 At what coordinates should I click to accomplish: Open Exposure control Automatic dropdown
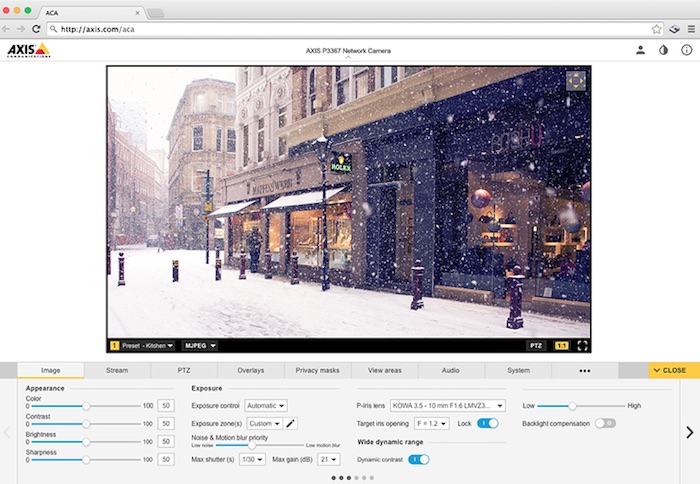(x=267, y=405)
